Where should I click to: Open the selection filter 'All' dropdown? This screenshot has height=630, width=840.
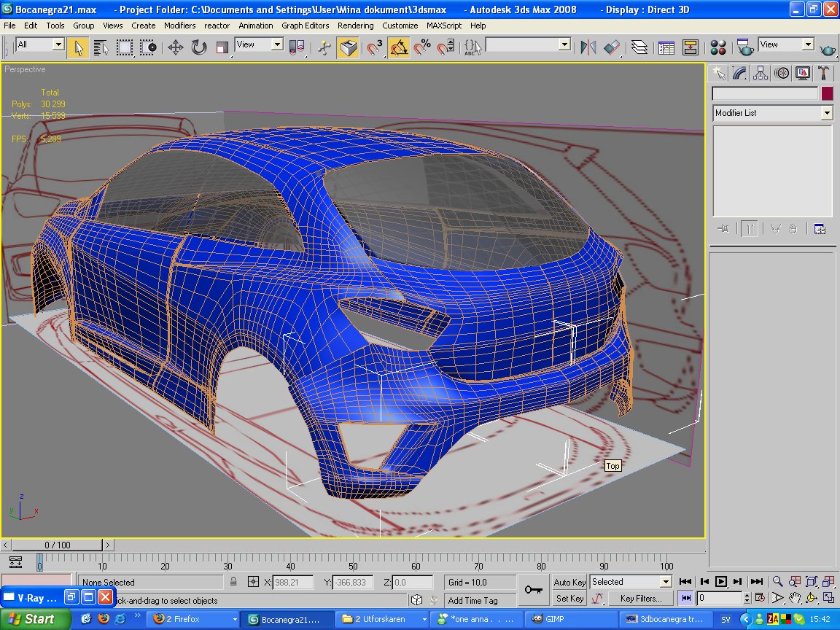pyautogui.click(x=58, y=44)
